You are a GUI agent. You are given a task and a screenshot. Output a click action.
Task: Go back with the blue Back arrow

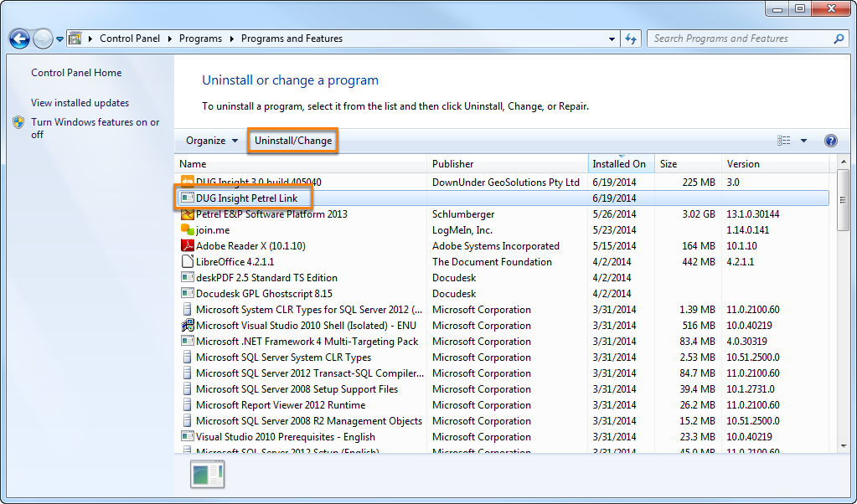(19, 39)
